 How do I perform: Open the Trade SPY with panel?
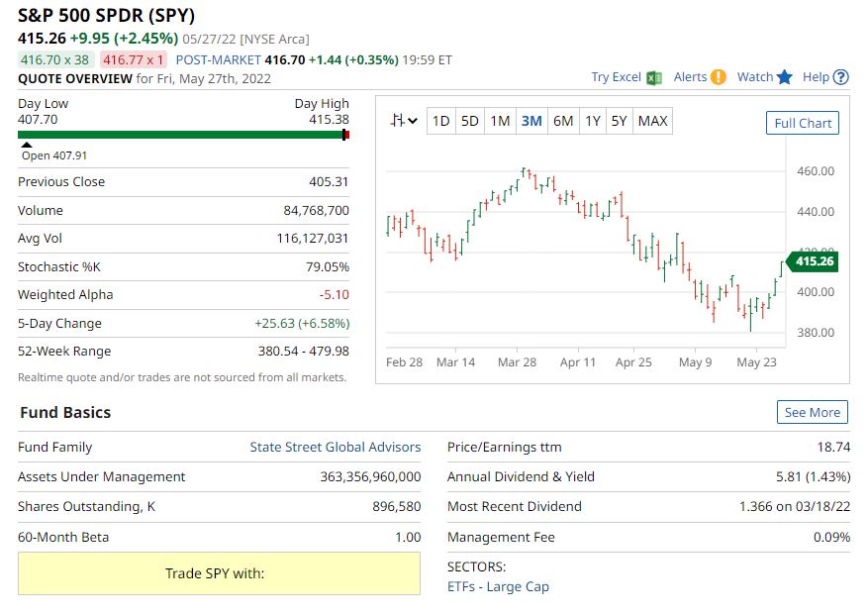(219, 572)
